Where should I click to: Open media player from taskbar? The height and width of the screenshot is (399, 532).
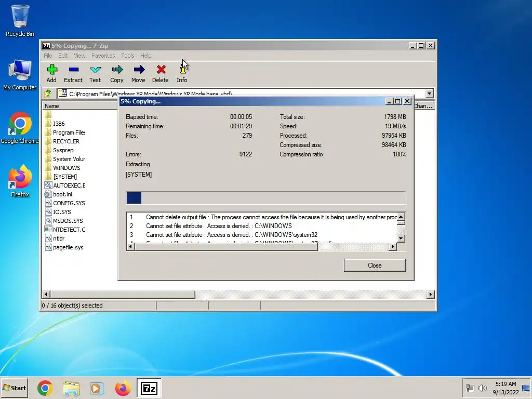pyautogui.click(x=97, y=388)
